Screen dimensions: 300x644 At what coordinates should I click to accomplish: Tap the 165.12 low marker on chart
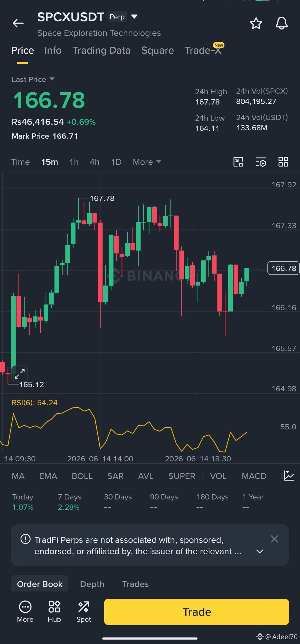point(32,384)
